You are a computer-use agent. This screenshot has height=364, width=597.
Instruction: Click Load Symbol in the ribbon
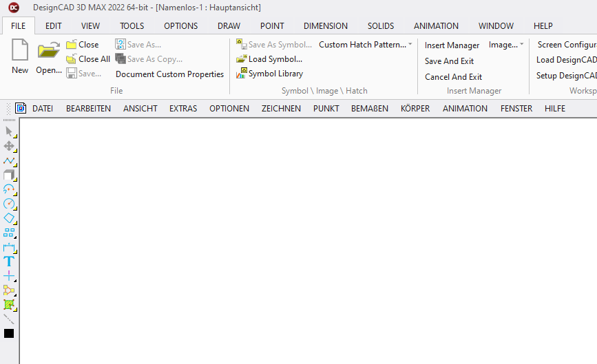[x=269, y=59]
